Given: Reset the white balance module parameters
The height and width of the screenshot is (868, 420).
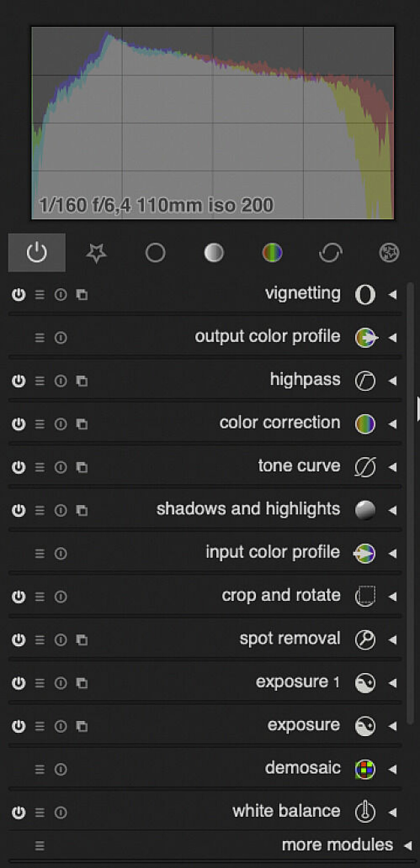Looking at the screenshot, I should [x=61, y=812].
